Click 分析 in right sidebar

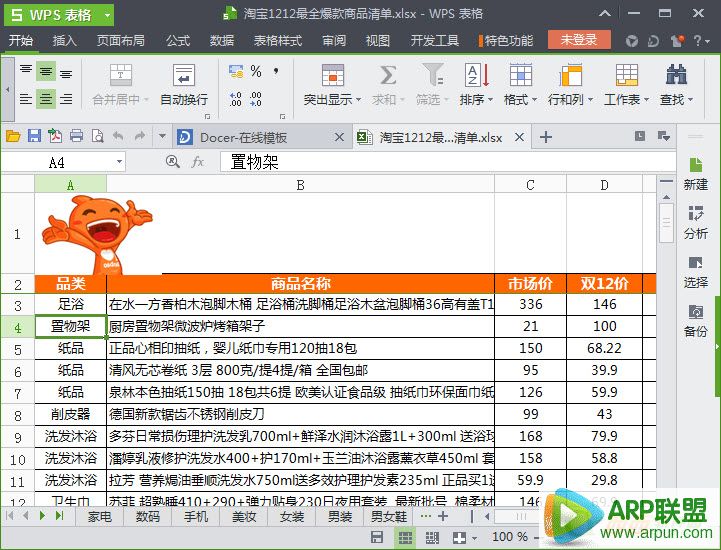pyautogui.click(x=695, y=223)
